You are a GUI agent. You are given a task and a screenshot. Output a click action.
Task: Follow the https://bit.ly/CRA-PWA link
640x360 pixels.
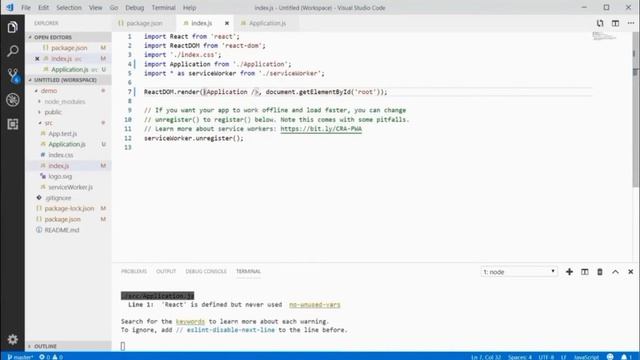pos(321,129)
